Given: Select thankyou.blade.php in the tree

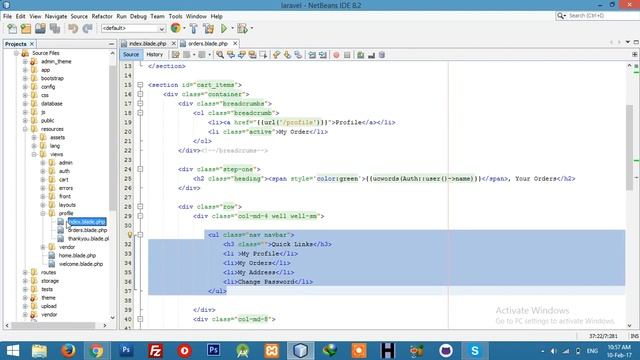Looking at the screenshot, I should (x=89, y=239).
